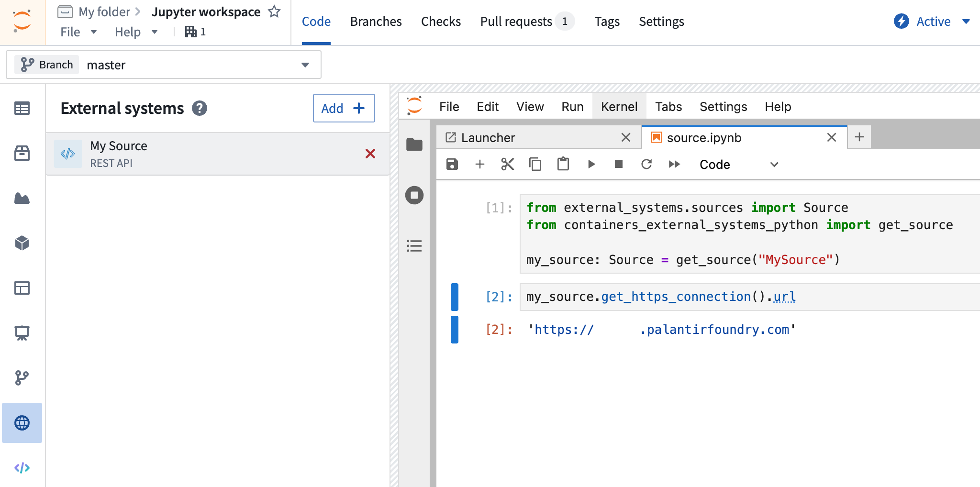Copy the selected cell
Image resolution: width=980 pixels, height=487 pixels.
pyautogui.click(x=535, y=164)
